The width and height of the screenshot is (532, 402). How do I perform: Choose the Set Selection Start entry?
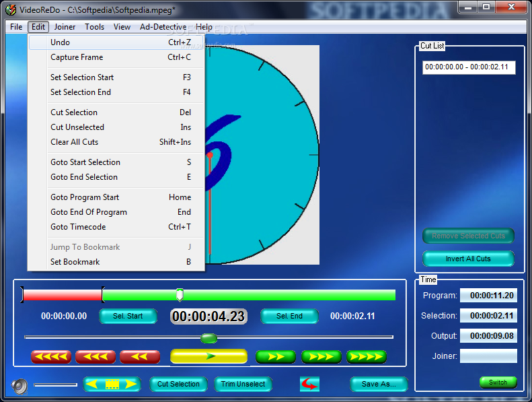click(116, 77)
